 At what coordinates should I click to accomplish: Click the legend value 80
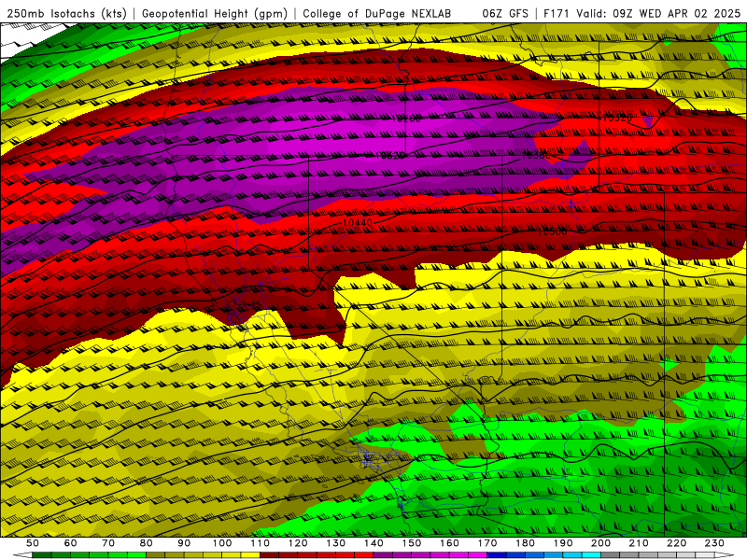click(147, 543)
